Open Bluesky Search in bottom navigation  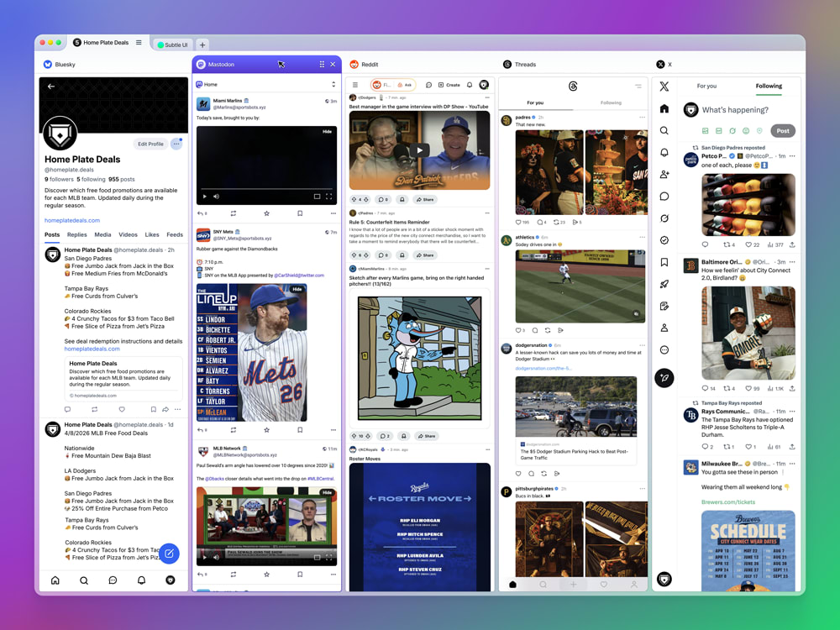point(84,580)
